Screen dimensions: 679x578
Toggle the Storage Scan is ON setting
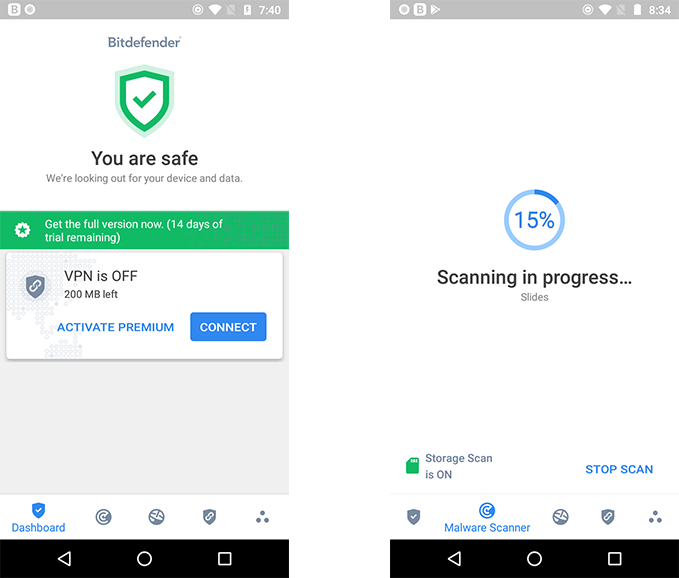[449, 466]
